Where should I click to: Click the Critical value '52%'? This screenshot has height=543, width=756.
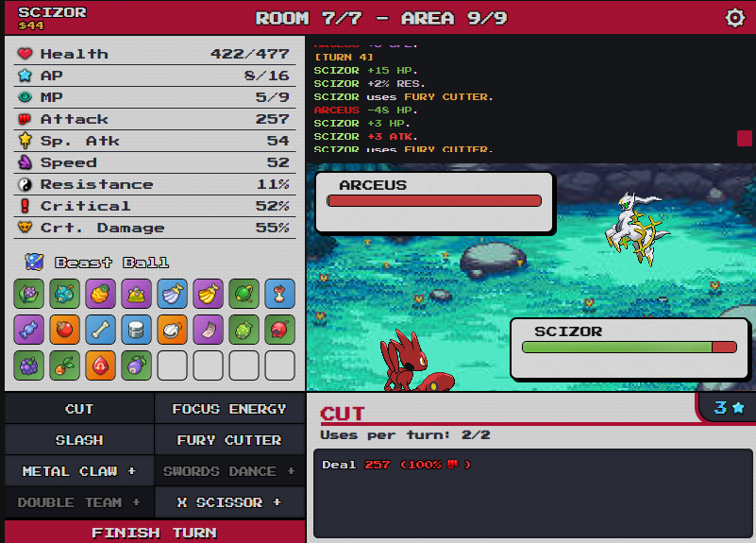point(273,206)
